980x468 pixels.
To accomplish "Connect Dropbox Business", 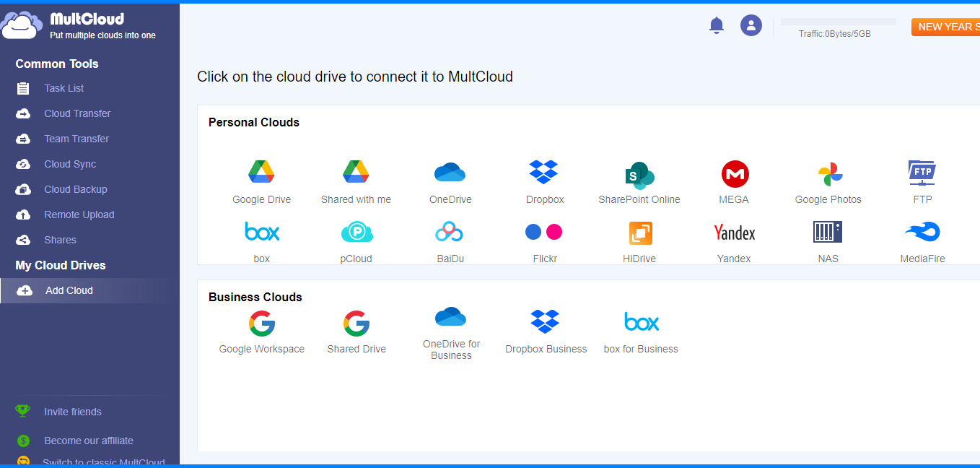I will click(546, 321).
